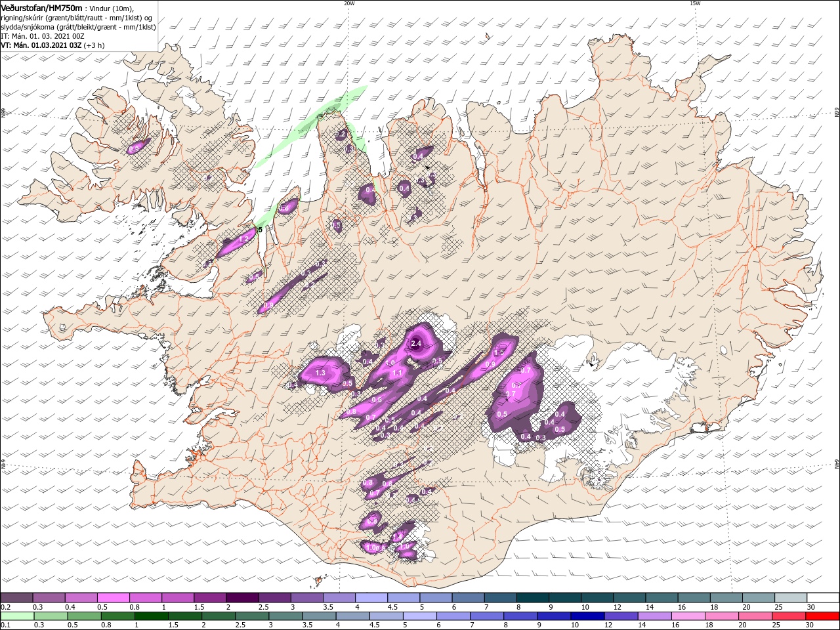
Task: Click the dusky purple 0.2–0.3 snow legend swatch
Action: point(17,598)
